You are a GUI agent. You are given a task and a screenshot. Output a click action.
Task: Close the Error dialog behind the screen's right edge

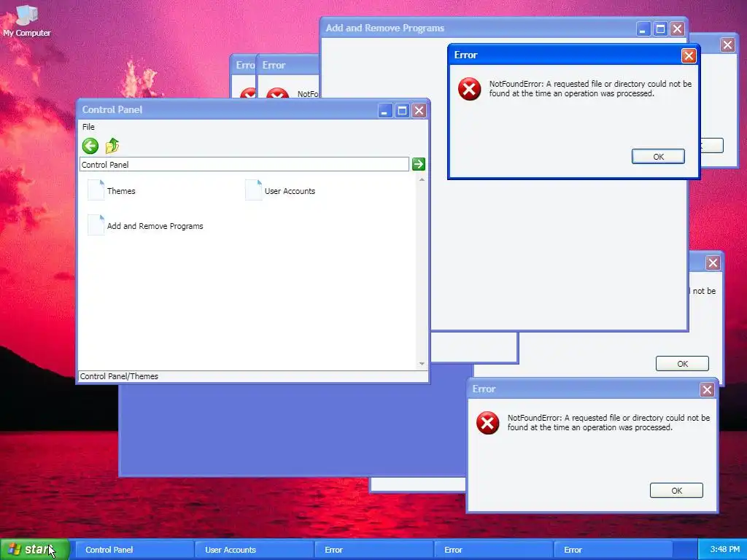(727, 45)
